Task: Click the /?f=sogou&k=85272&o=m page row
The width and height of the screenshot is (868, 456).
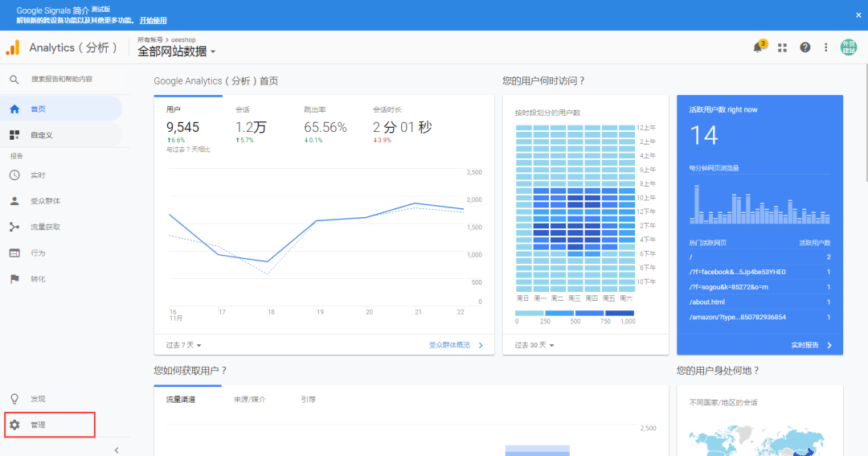Action: click(x=759, y=287)
